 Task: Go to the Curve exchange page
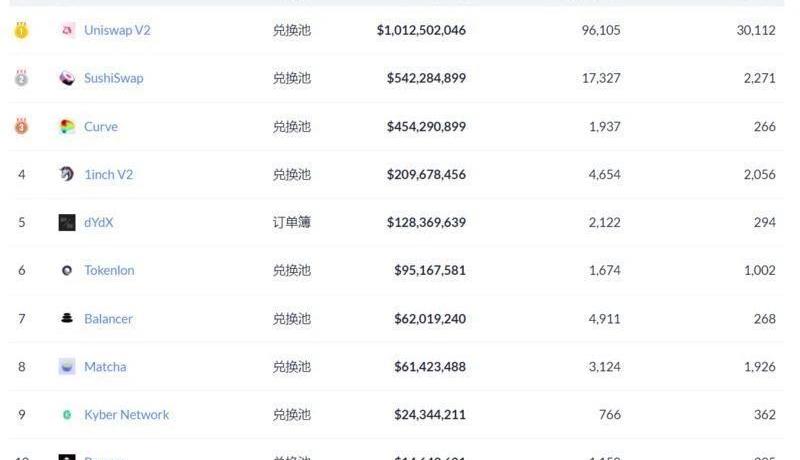(101, 127)
